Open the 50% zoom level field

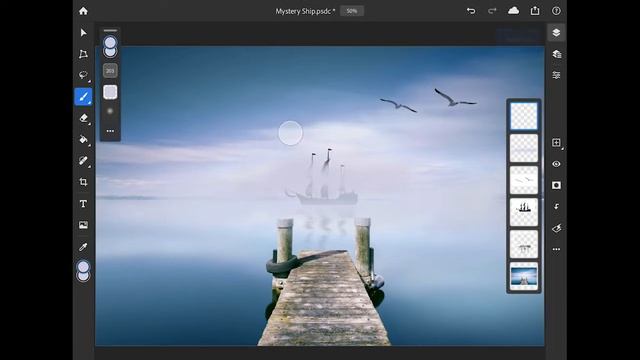point(352,11)
